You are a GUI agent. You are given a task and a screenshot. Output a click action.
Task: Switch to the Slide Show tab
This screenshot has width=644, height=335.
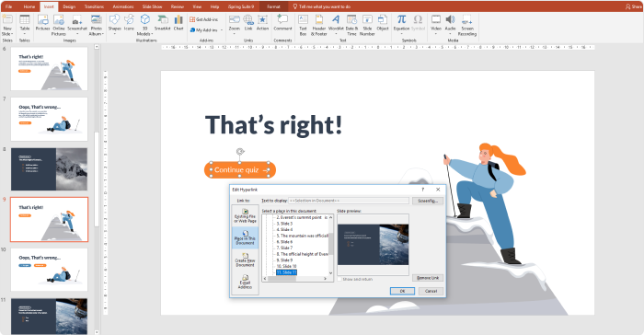click(152, 6)
